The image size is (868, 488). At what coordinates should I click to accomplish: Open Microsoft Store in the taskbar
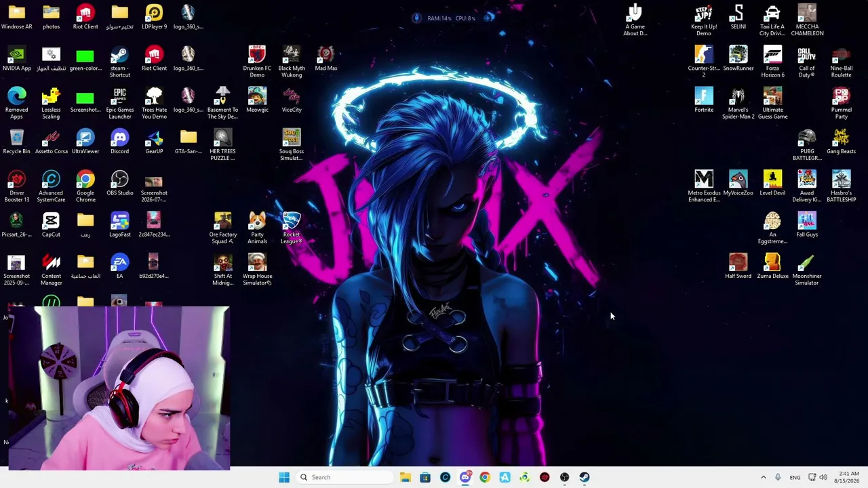click(x=425, y=477)
